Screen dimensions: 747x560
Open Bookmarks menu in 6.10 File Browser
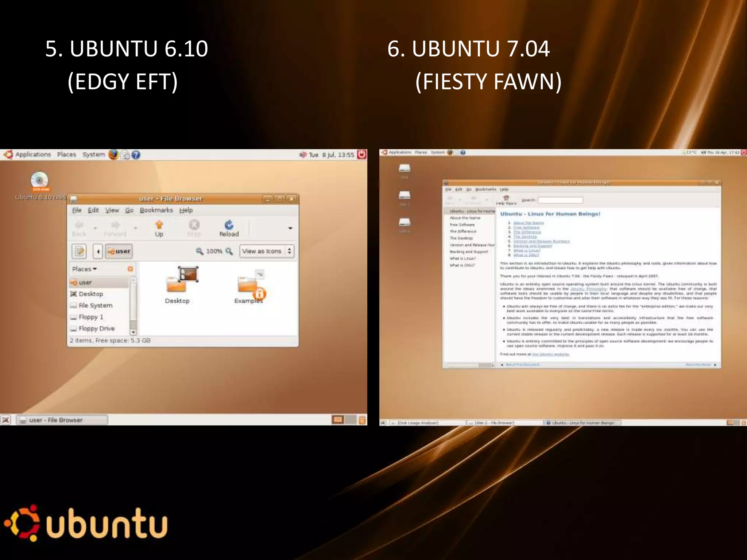pyautogui.click(x=156, y=210)
